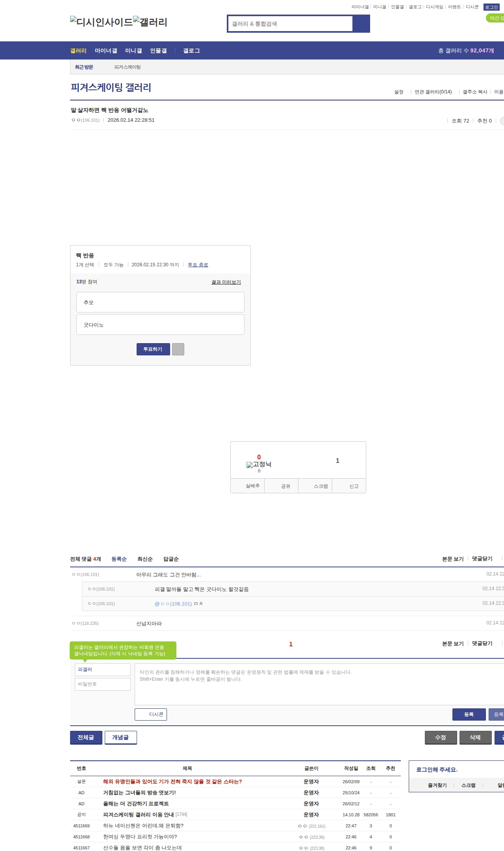Open 피겨스케이팅 갤러리 이용 안내 notice
Viewport: 504px width, 851px height.
pos(138,815)
